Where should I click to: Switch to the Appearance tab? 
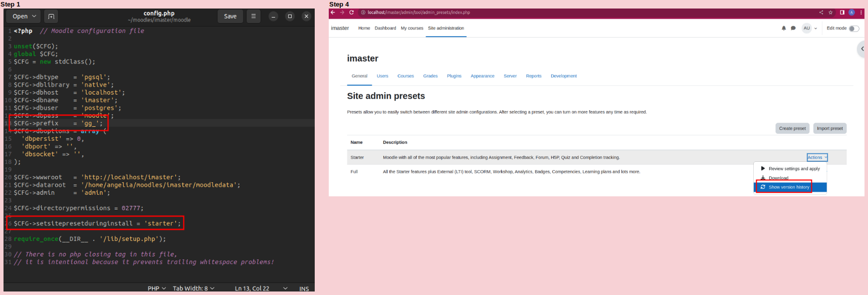click(482, 76)
